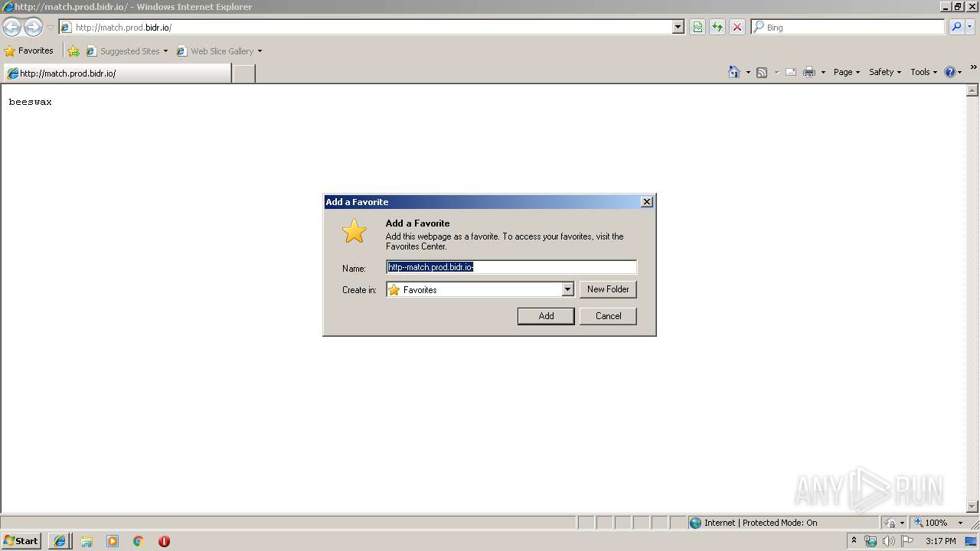Click the Help question mark icon
Screen dimensions: 980x551
[950, 72]
